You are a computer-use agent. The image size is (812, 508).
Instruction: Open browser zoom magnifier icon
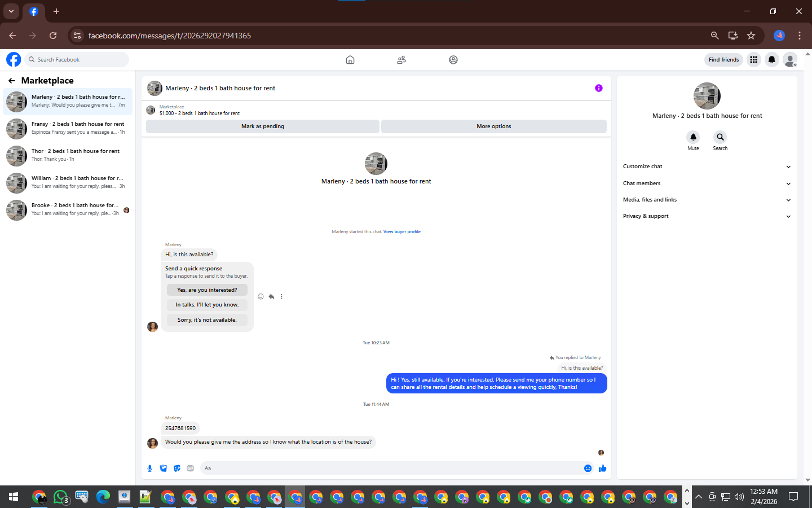715,36
